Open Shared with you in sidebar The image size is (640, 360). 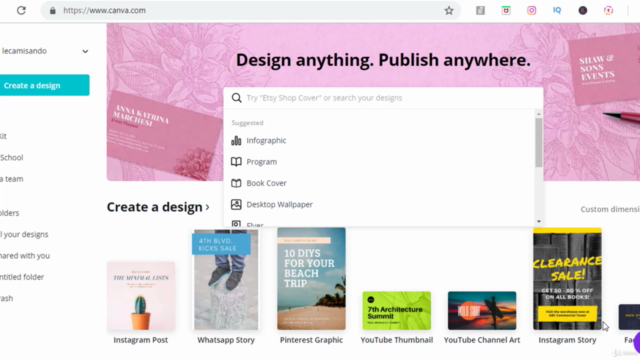[25, 256]
